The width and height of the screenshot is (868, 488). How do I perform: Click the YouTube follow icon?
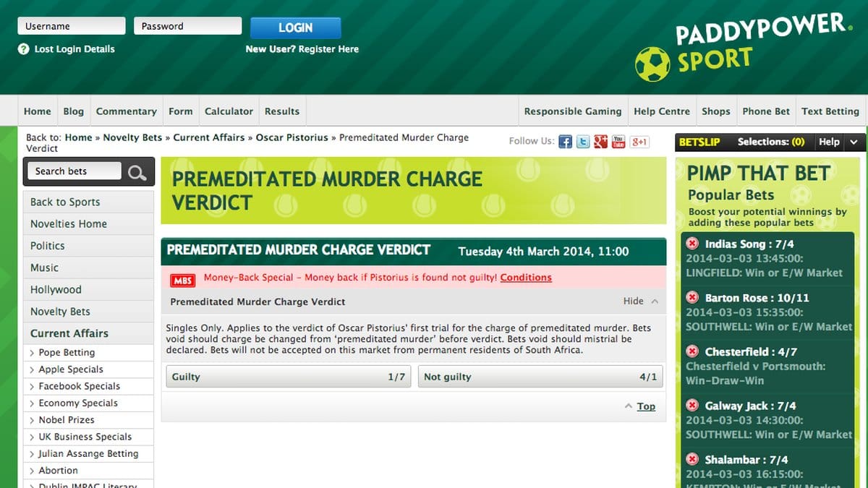618,142
